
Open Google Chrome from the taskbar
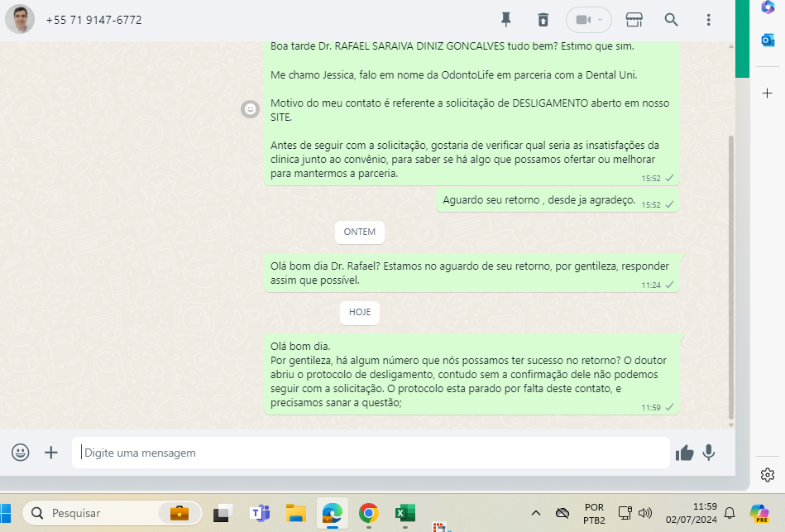tap(368, 513)
